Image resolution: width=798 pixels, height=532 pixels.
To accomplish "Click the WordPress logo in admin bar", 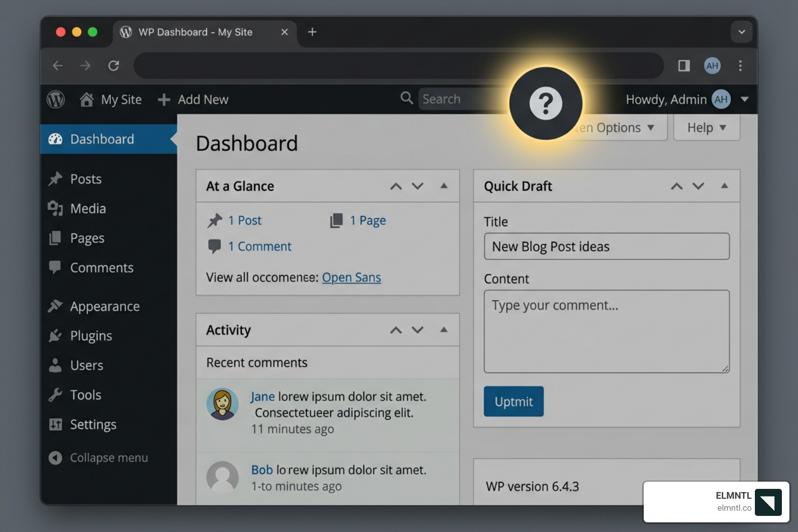I will [x=56, y=99].
